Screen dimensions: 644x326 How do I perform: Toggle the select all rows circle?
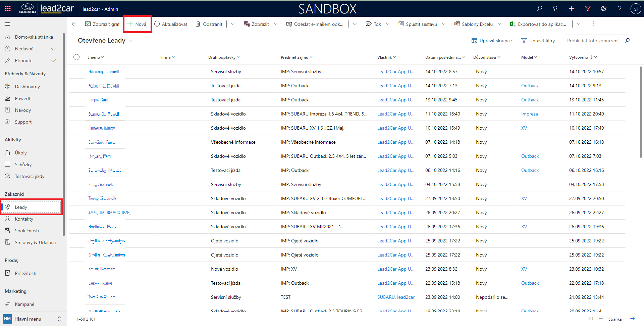pyautogui.click(x=76, y=57)
